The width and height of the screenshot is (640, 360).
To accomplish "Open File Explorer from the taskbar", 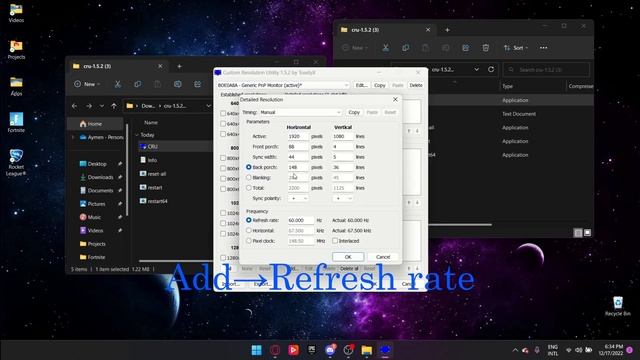I will pos(367,350).
